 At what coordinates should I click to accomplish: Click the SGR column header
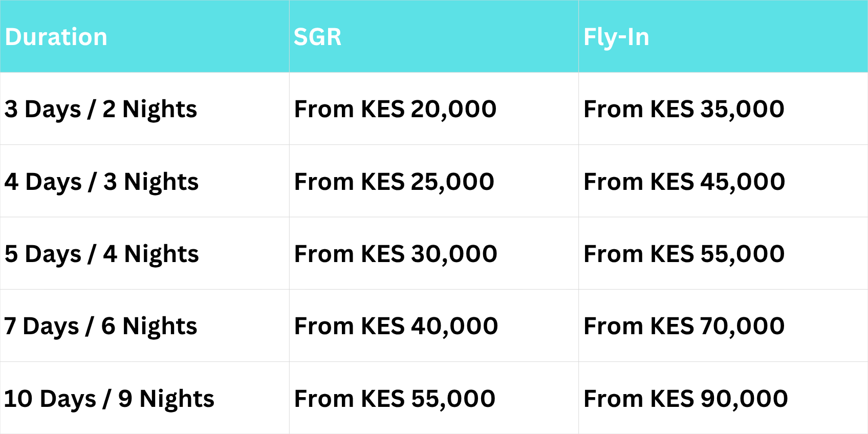click(x=317, y=37)
